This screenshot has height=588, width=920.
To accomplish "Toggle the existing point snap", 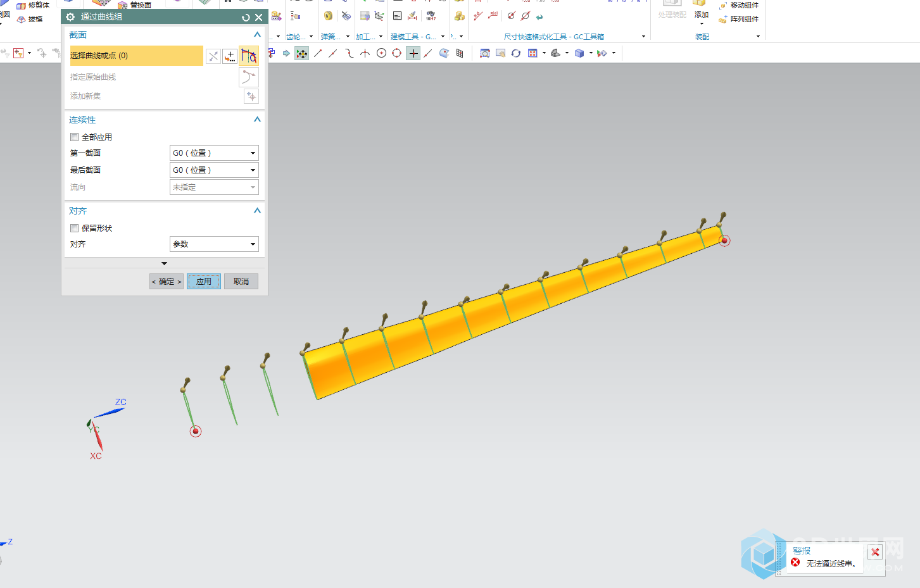I will click(x=413, y=54).
